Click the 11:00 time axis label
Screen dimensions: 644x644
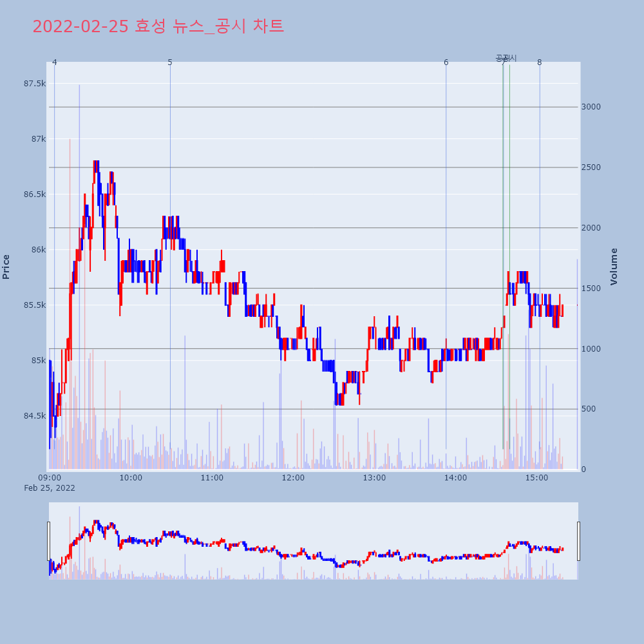pyautogui.click(x=213, y=478)
